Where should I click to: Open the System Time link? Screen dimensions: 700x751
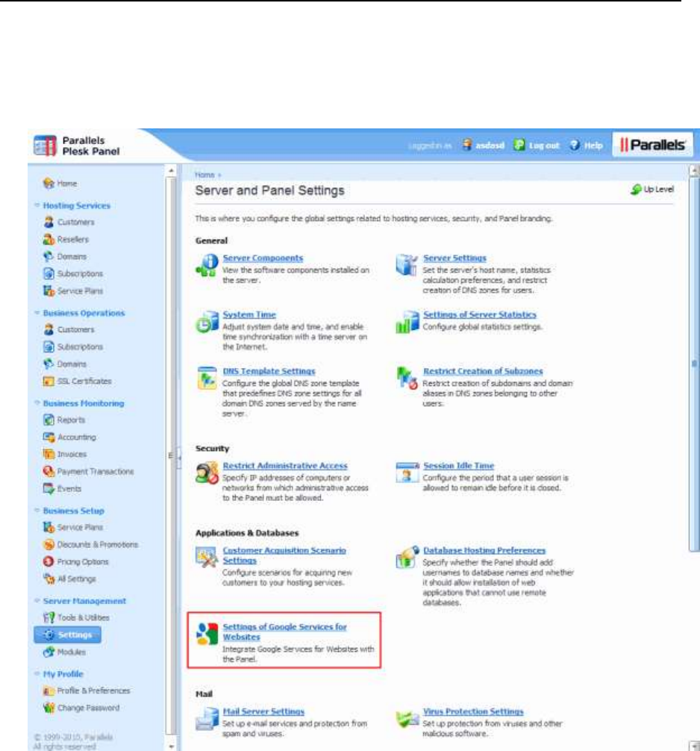click(x=249, y=315)
